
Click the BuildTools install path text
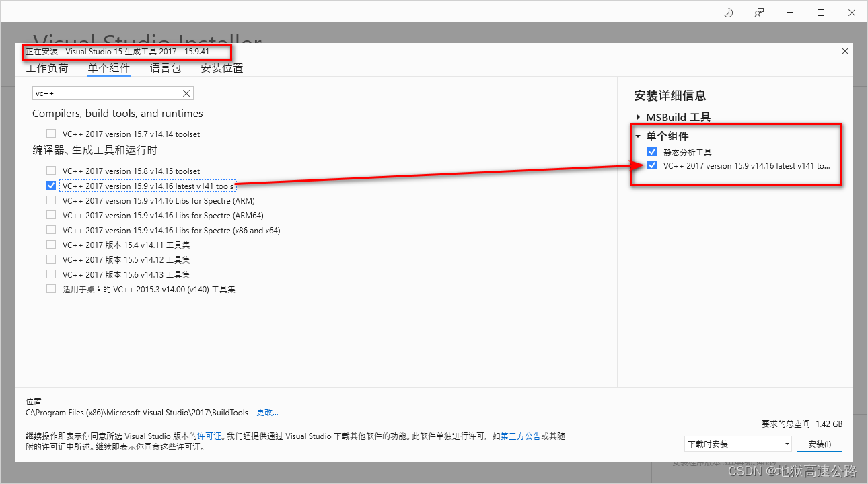pos(137,412)
